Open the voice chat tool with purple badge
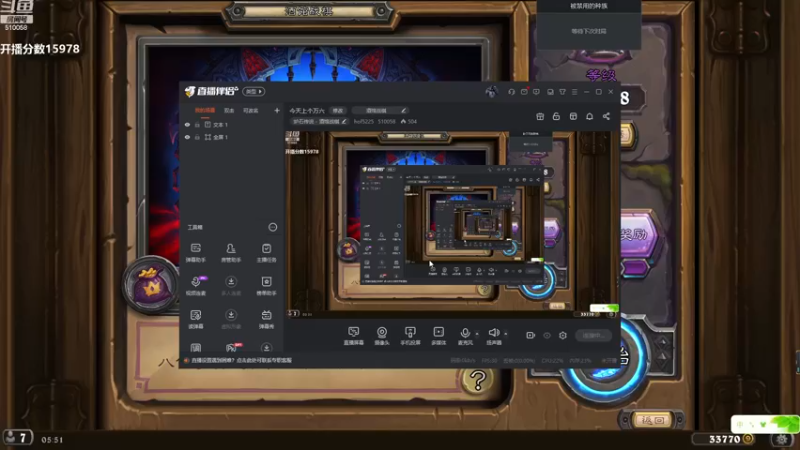Image resolution: width=800 pixels, height=450 pixels. point(196,286)
